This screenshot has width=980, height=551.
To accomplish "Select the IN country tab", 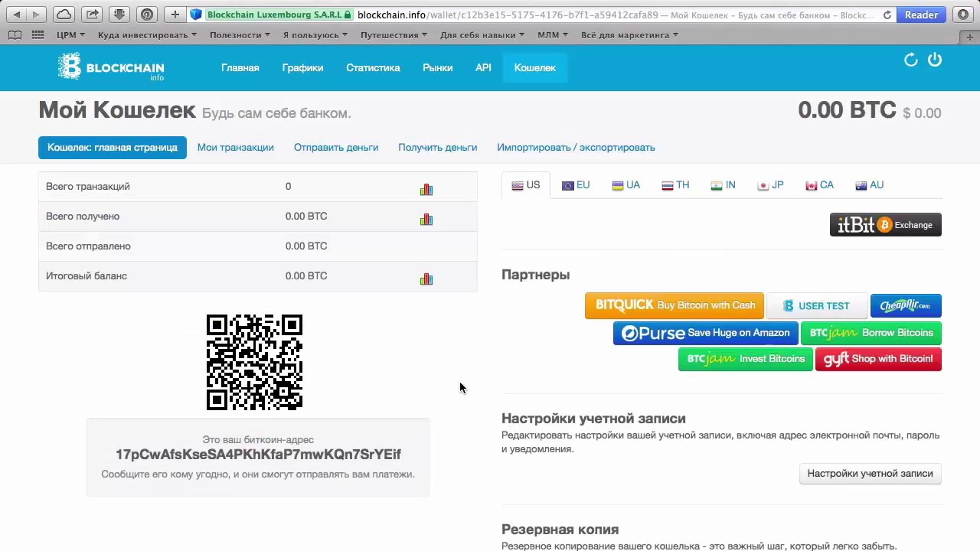I will click(723, 185).
